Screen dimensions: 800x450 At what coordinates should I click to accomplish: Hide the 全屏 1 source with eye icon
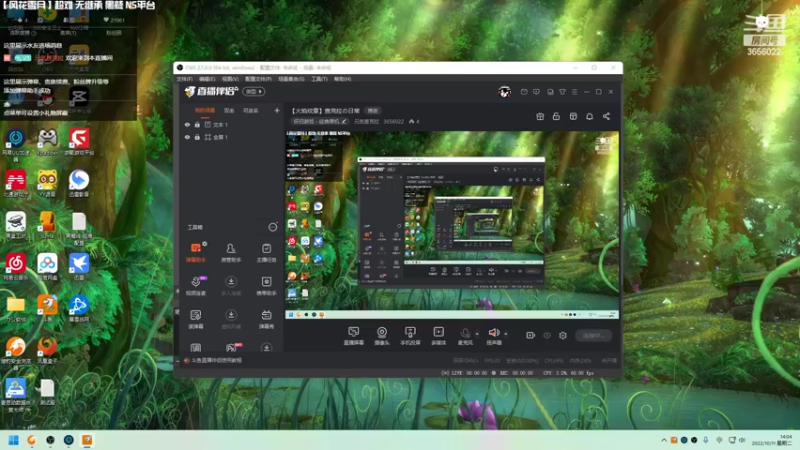point(187,137)
